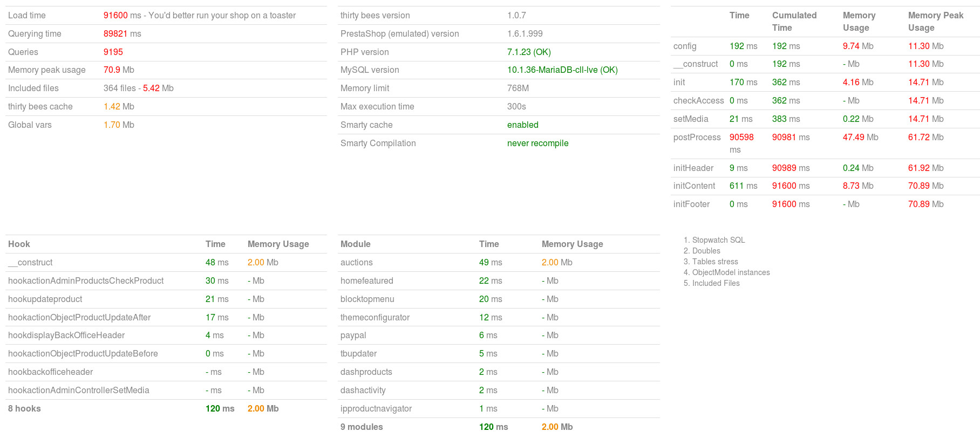Click the Load time value 91600

[x=115, y=16]
